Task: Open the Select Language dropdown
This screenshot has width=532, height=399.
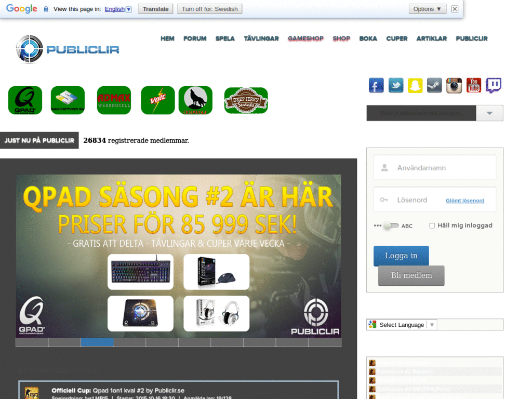Action: [x=402, y=325]
